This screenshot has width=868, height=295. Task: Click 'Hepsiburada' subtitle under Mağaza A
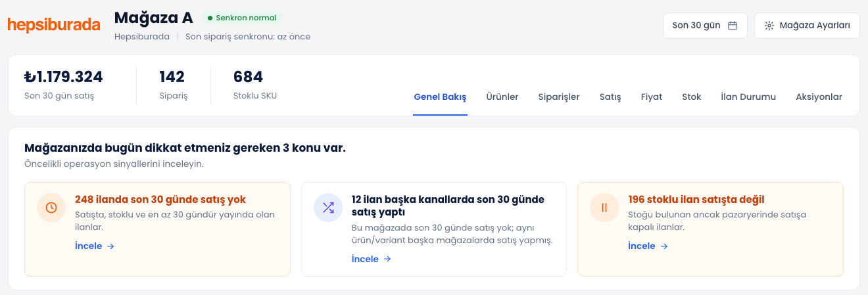[142, 37]
